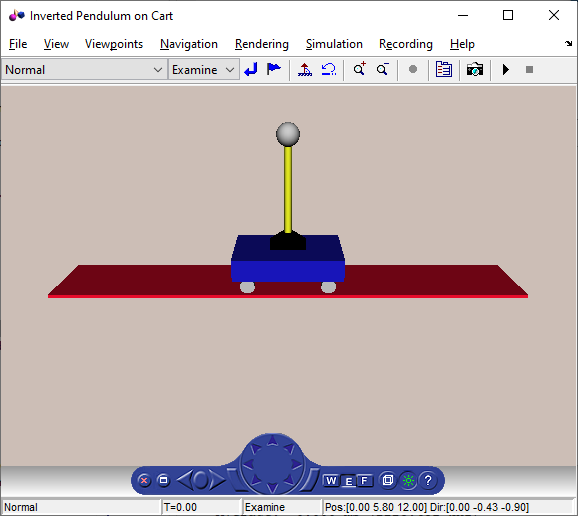This screenshot has width=578, height=516.
Task: Open the Recording menu
Action: 405,44
